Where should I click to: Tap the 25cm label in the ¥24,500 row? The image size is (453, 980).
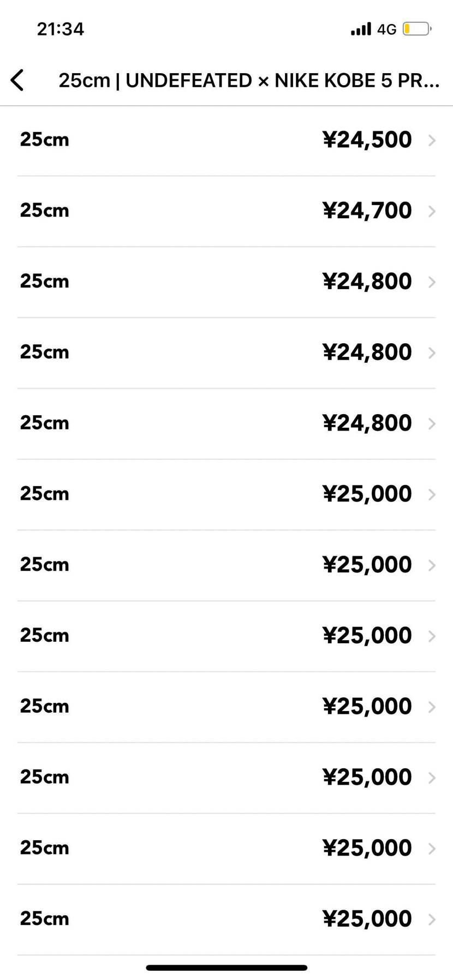(45, 140)
